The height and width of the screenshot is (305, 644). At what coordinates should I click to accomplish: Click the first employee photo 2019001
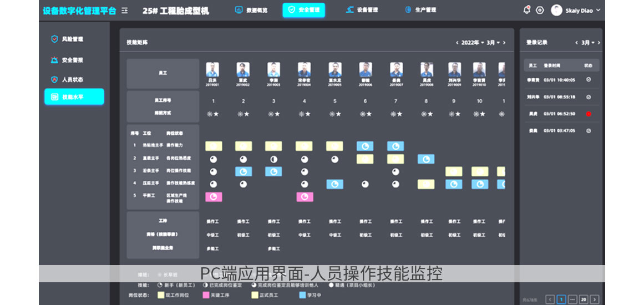click(212, 69)
